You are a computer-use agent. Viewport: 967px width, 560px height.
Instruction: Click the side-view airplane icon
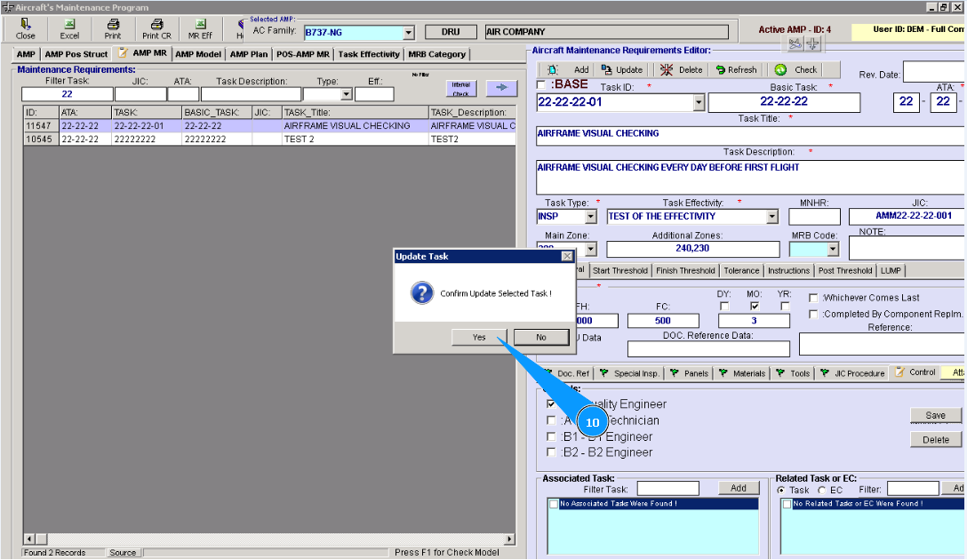(x=795, y=44)
